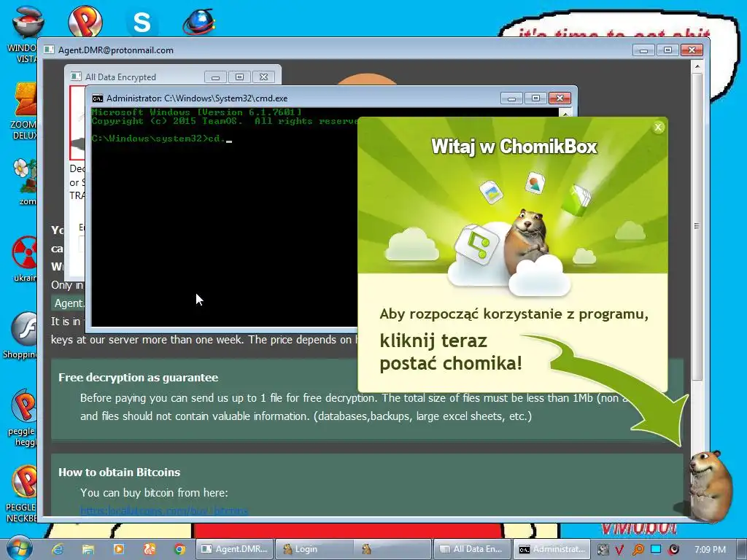
Task: Click the first system tray icon
Action: [603, 550]
